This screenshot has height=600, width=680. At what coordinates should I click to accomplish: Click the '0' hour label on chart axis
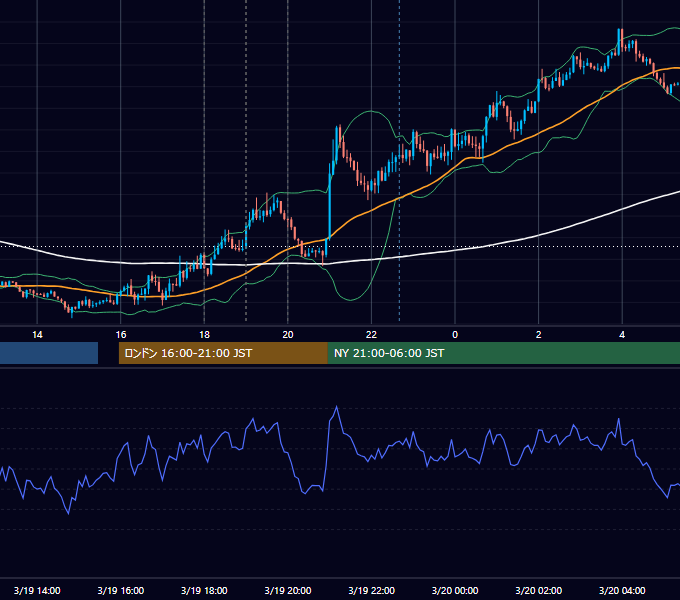click(455, 335)
